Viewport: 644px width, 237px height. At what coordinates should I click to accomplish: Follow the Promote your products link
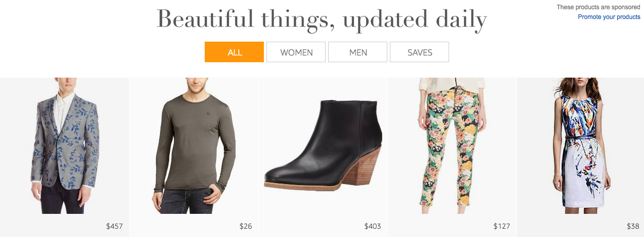(609, 17)
